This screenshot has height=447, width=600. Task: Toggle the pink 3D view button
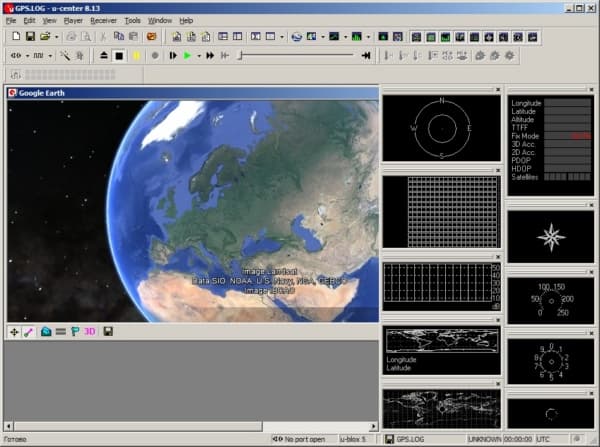pyautogui.click(x=89, y=331)
